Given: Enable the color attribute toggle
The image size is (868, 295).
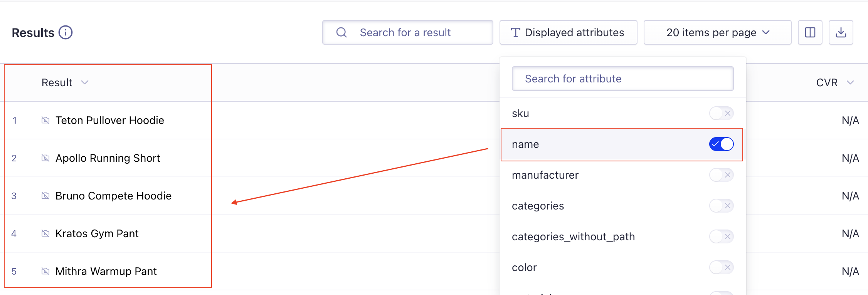Looking at the screenshot, I should (x=721, y=267).
